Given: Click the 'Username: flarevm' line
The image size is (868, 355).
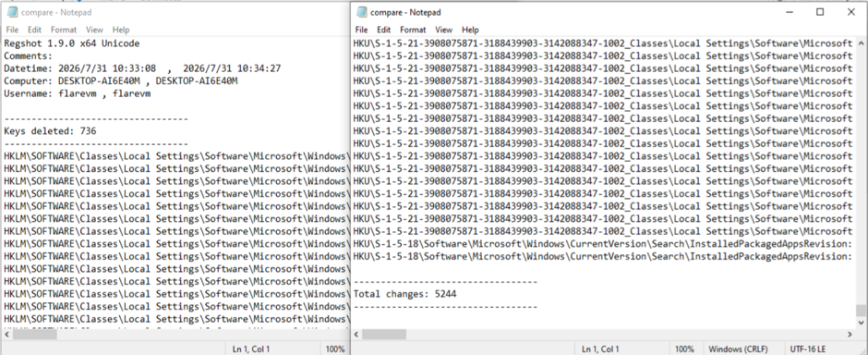Looking at the screenshot, I should (77, 93).
